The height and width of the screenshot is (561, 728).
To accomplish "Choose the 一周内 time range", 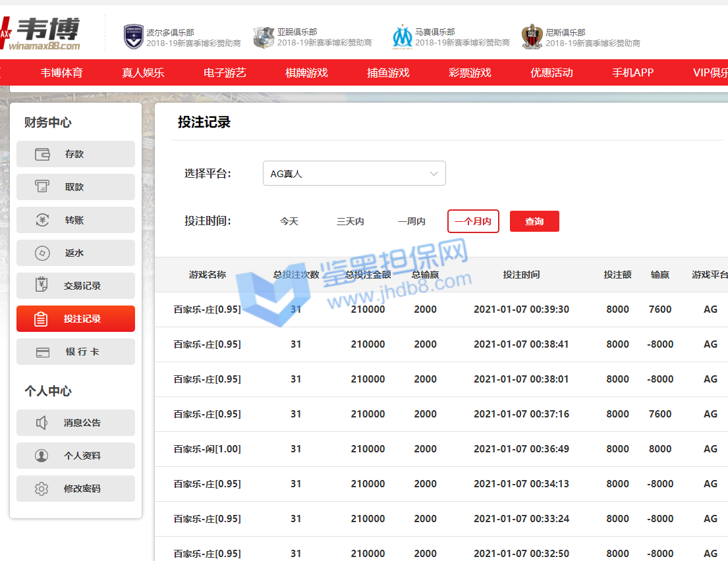I will 412,221.
